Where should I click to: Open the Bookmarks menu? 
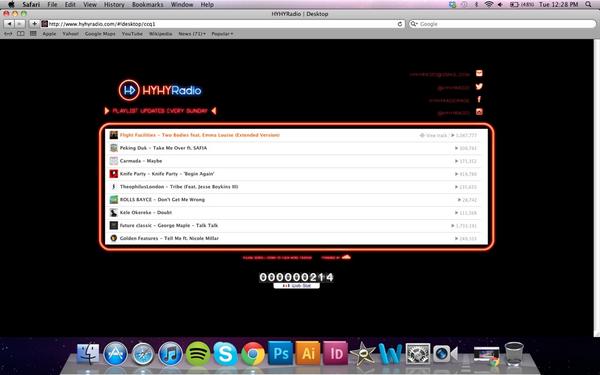(148, 5)
